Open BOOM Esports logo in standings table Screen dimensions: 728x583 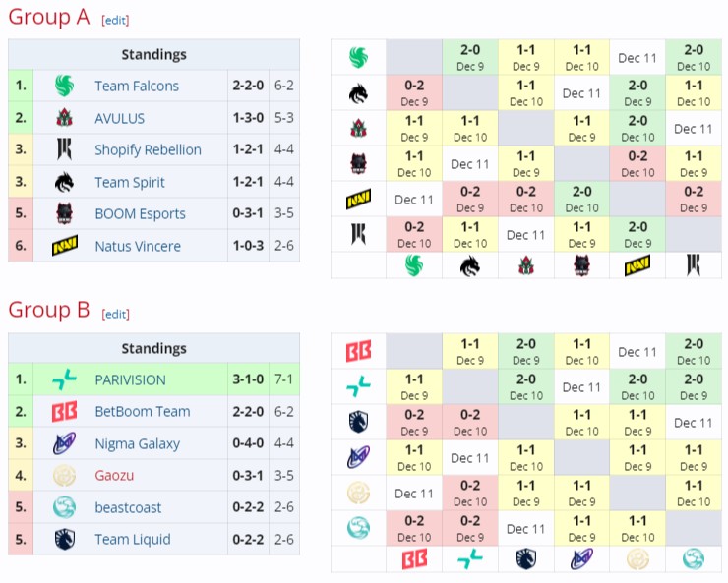pyautogui.click(x=65, y=213)
